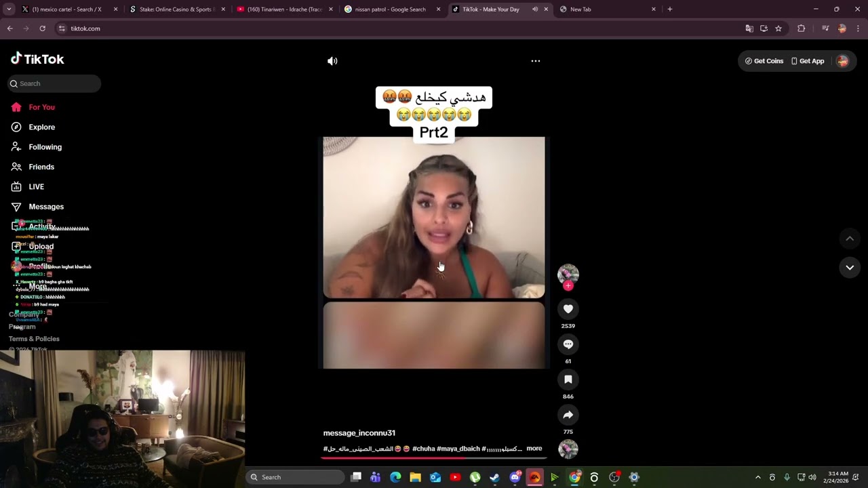Switch to the New Tab browser tab
Screen dimensions: 868x488
tap(607, 9)
